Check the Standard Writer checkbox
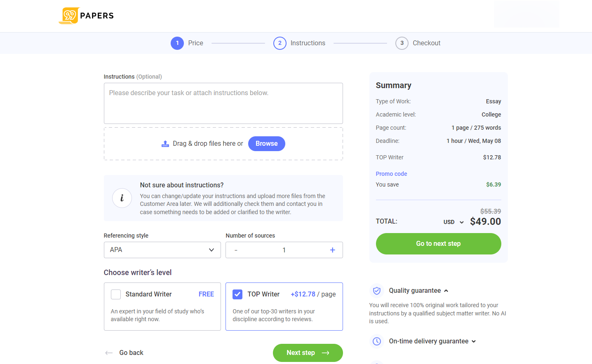 coord(116,294)
